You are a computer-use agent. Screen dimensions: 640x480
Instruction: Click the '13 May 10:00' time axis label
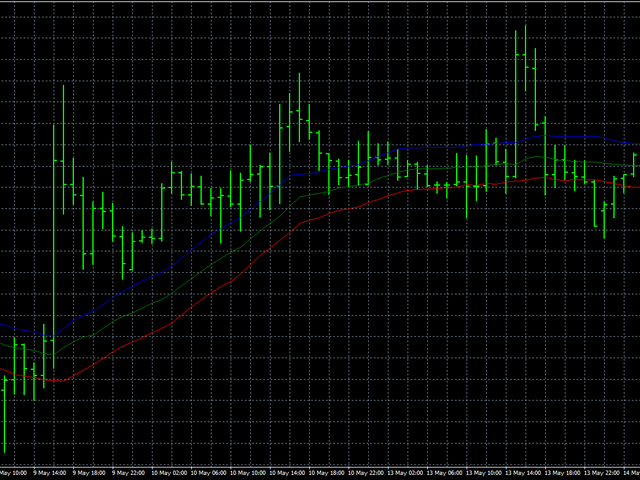[485, 473]
